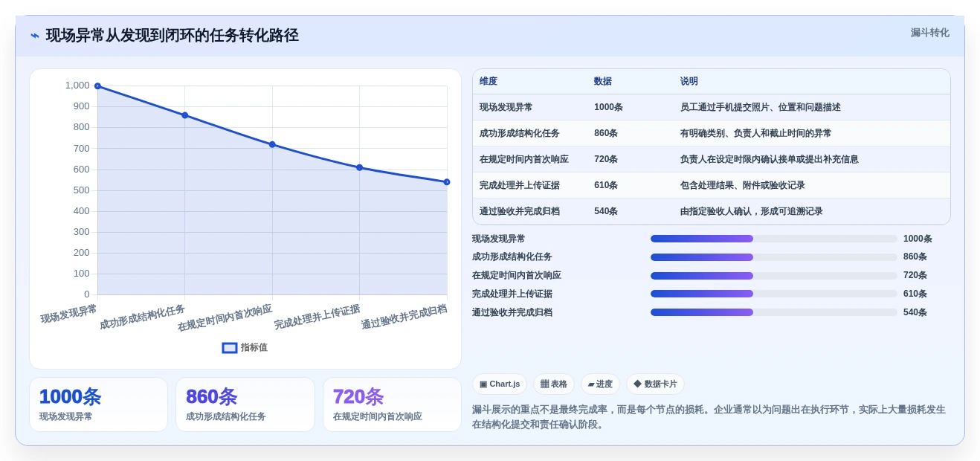Click the chart point for 现场发现异常

pyautogui.click(x=97, y=86)
